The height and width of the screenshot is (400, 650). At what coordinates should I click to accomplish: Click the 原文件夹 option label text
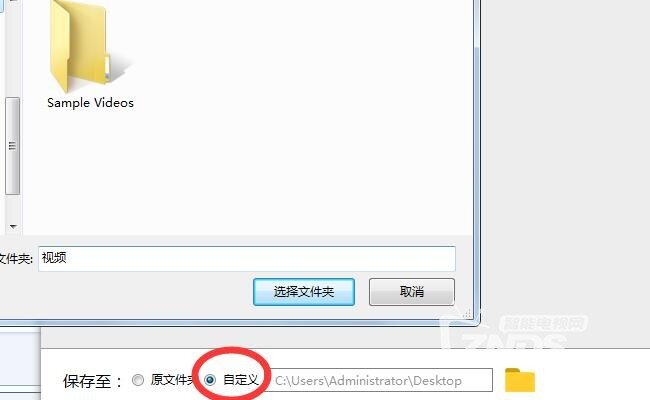(173, 380)
